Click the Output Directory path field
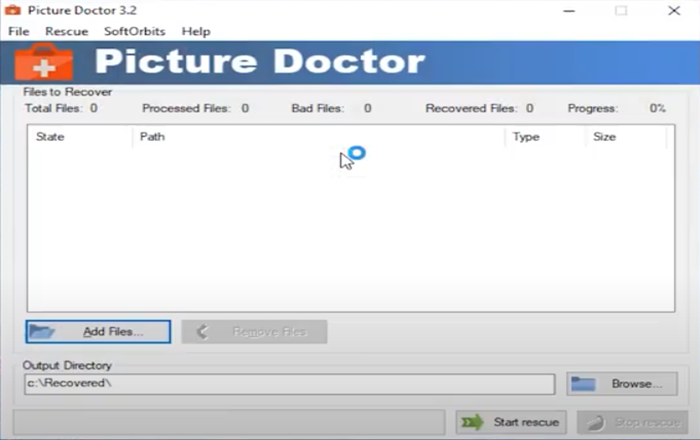The image size is (700, 440). coord(290,384)
